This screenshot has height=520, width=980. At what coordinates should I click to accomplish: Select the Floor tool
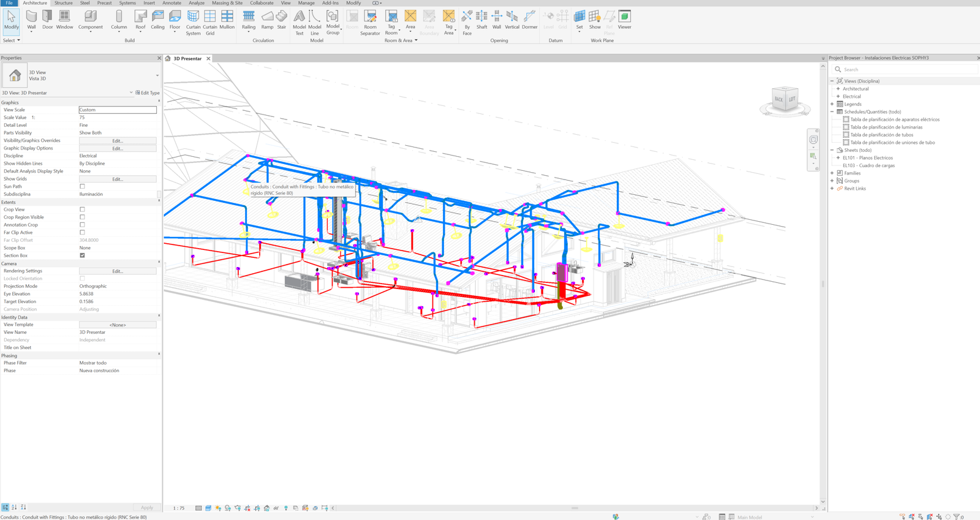point(175,20)
